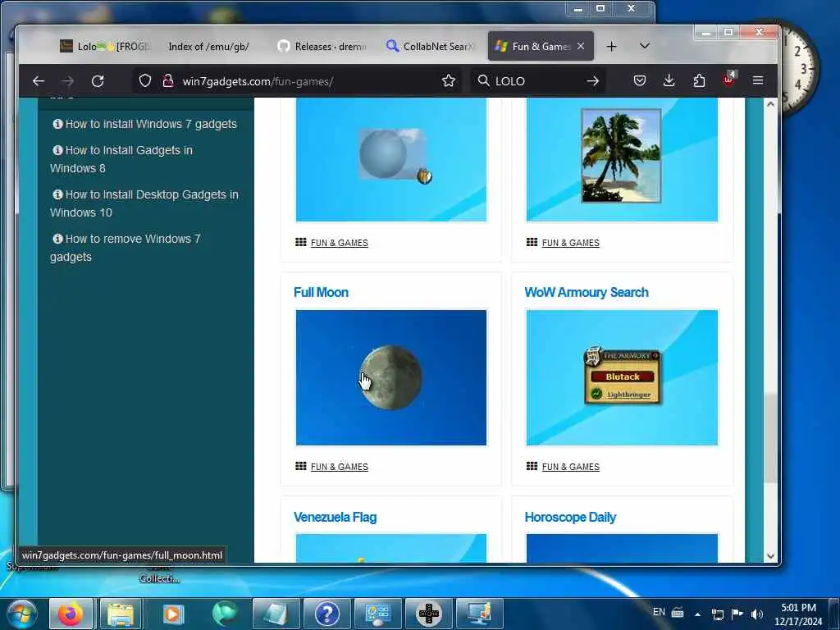
Task: Click the WoW Armoury Search thumbnail
Action: (622, 377)
